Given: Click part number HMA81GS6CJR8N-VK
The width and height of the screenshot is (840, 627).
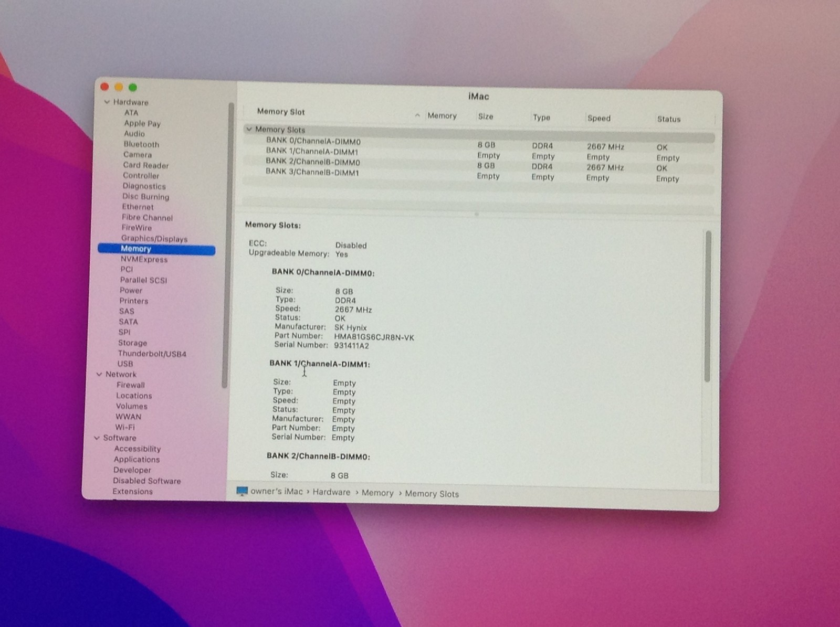Looking at the screenshot, I should (374, 337).
